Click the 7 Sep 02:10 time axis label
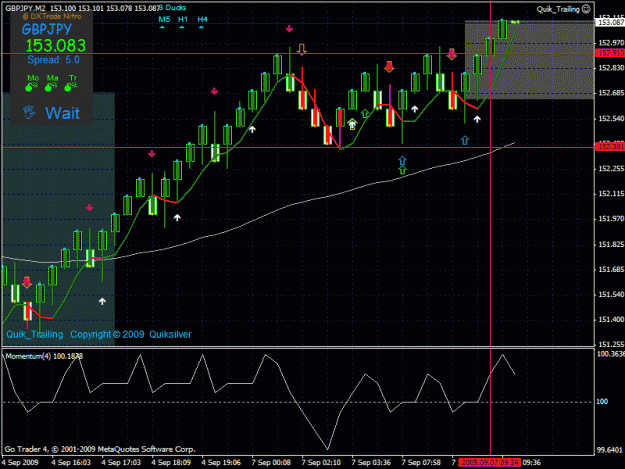 click(321, 463)
